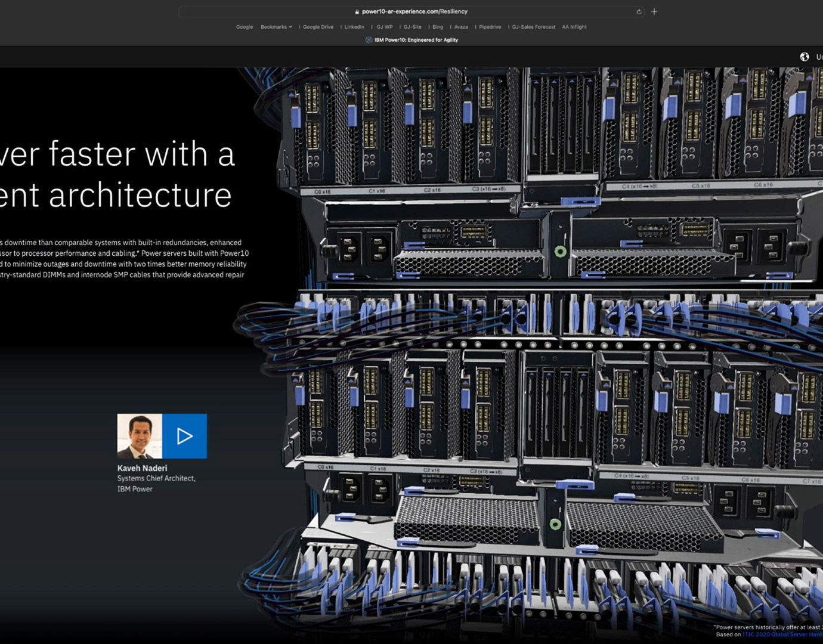
Task: Select the IBM Power10: Engineered for Agility tab
Action: tap(411, 40)
